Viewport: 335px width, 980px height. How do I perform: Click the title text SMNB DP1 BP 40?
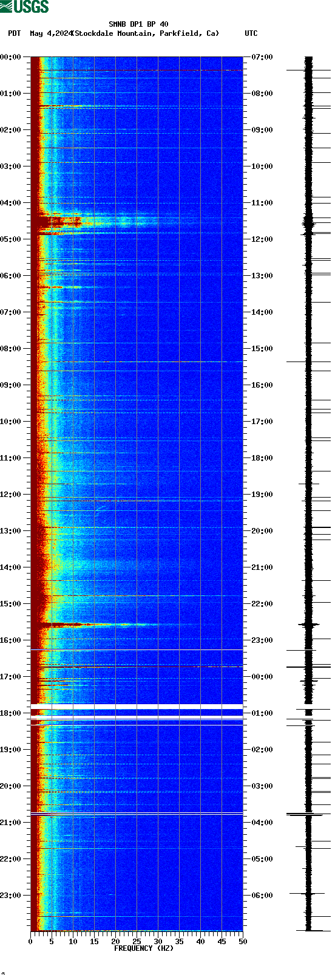pyautogui.click(x=138, y=24)
